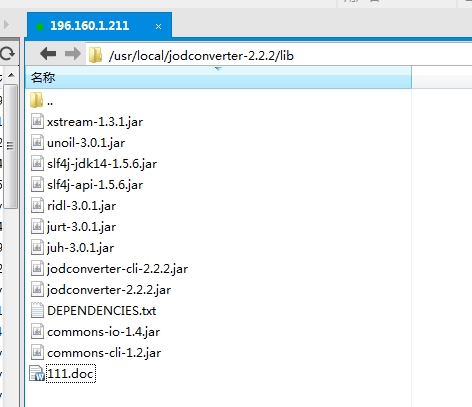Click the icon of slf4j-jdk14-1.5.6.jar
This screenshot has width=472, height=407.
pos(37,163)
